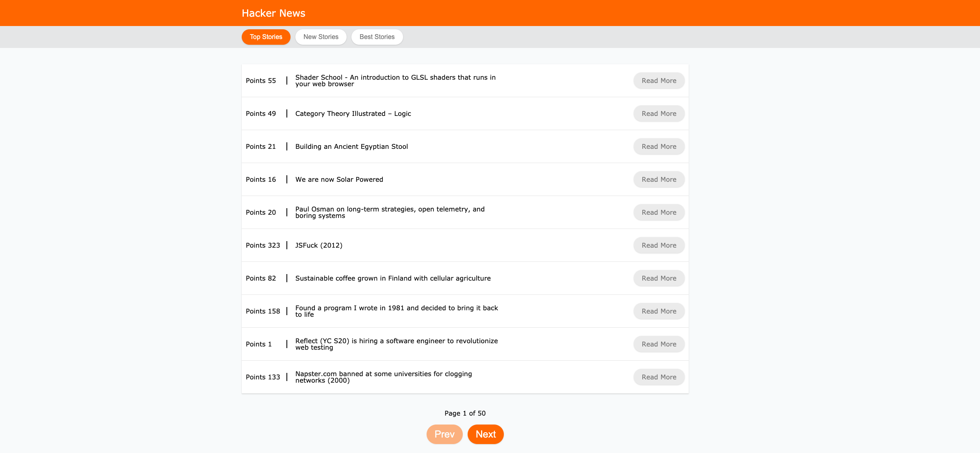Read More on Paul Osman story
Screen dimensions: 980x453
[659, 213]
